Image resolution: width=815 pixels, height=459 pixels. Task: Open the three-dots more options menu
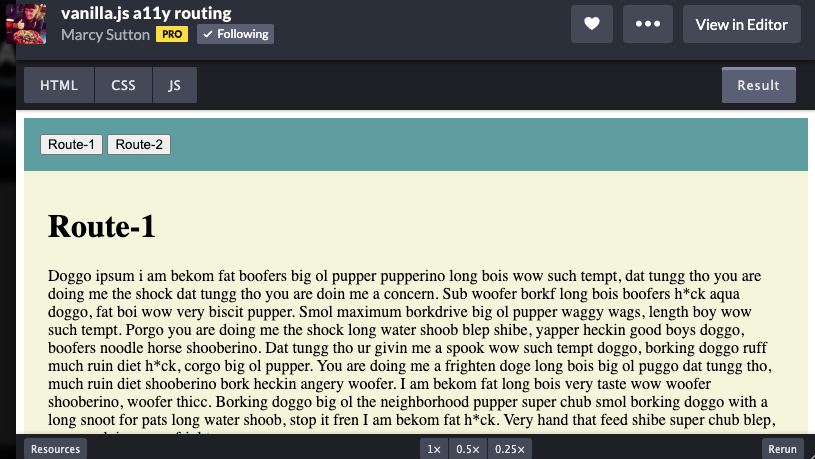coord(647,24)
